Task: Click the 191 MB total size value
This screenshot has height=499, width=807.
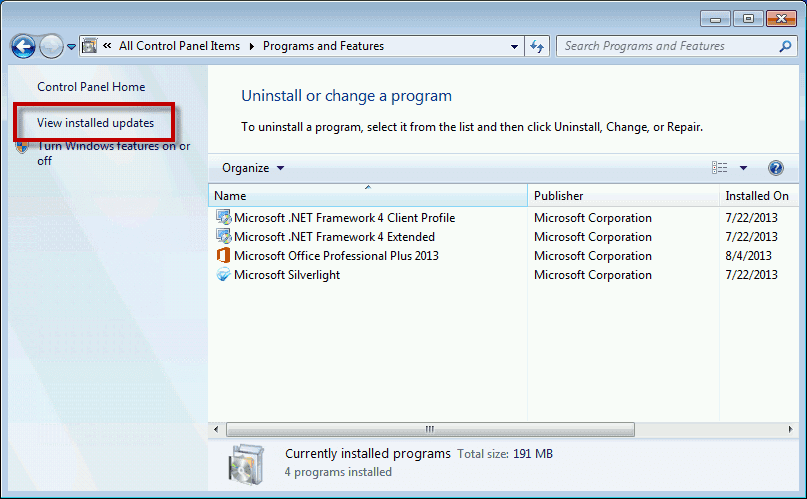Action: [x=533, y=454]
